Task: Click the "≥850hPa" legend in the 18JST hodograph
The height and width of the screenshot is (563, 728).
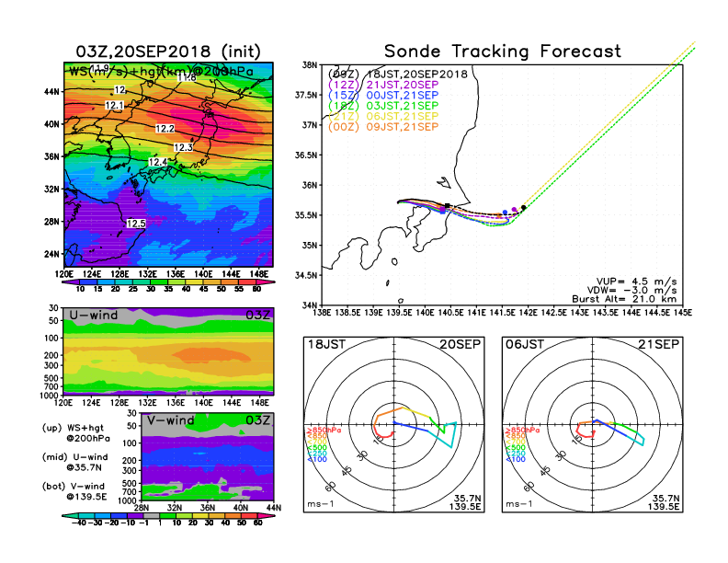Action: click(324, 431)
